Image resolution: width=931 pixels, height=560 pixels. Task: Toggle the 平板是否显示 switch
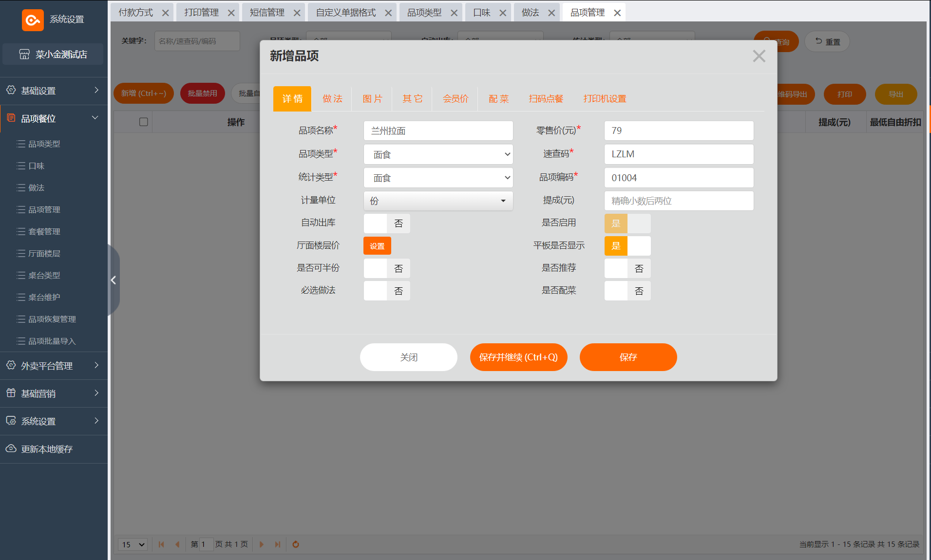pos(627,246)
